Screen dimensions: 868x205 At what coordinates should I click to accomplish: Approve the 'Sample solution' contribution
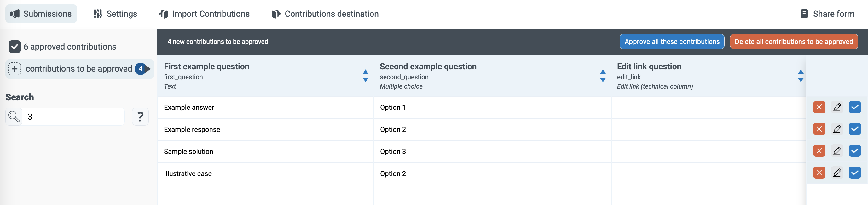point(854,151)
